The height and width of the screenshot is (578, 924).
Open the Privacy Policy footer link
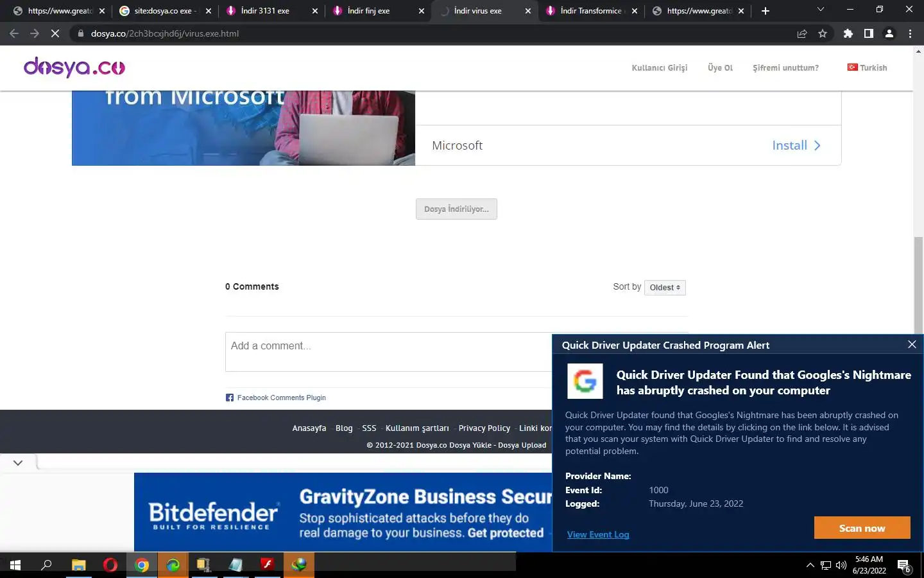[484, 428]
